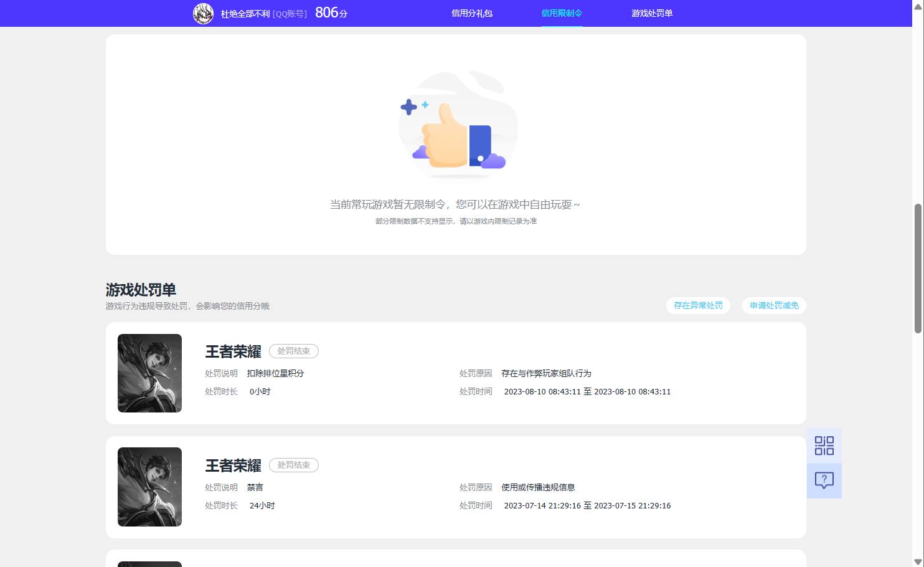Click the time range starting 2023-08-10 08:43:11
The height and width of the screenshot is (567, 924).
587,392
